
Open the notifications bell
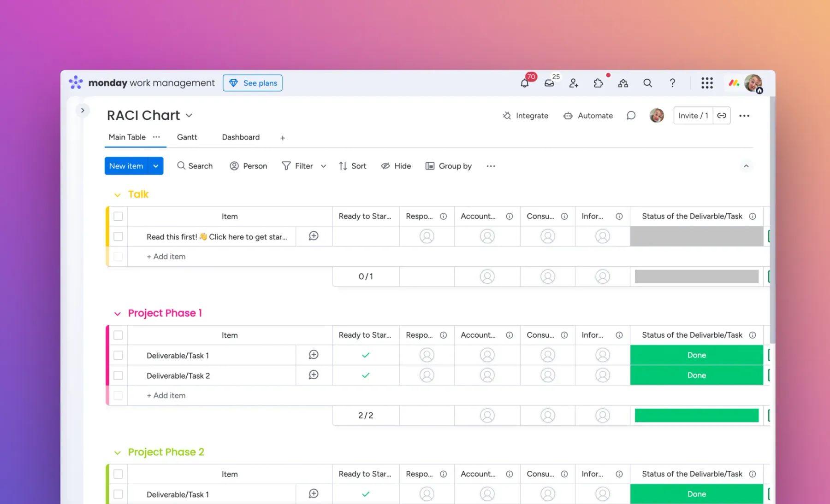pos(524,83)
